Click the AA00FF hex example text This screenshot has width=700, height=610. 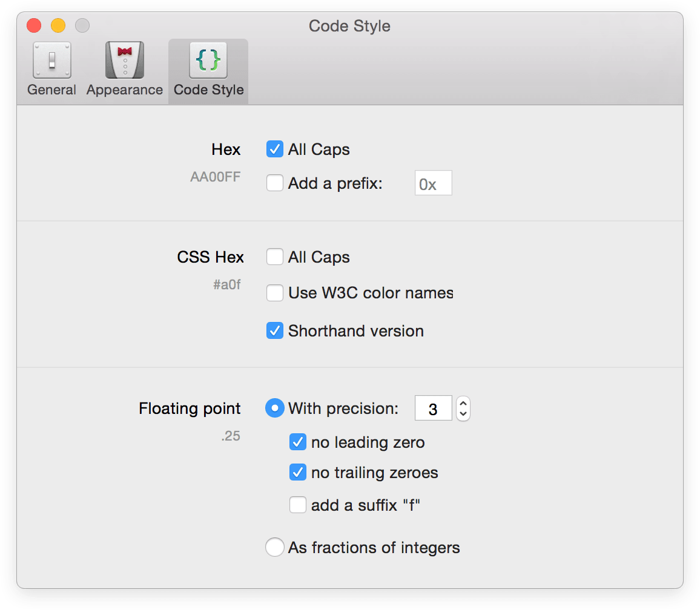(x=215, y=177)
